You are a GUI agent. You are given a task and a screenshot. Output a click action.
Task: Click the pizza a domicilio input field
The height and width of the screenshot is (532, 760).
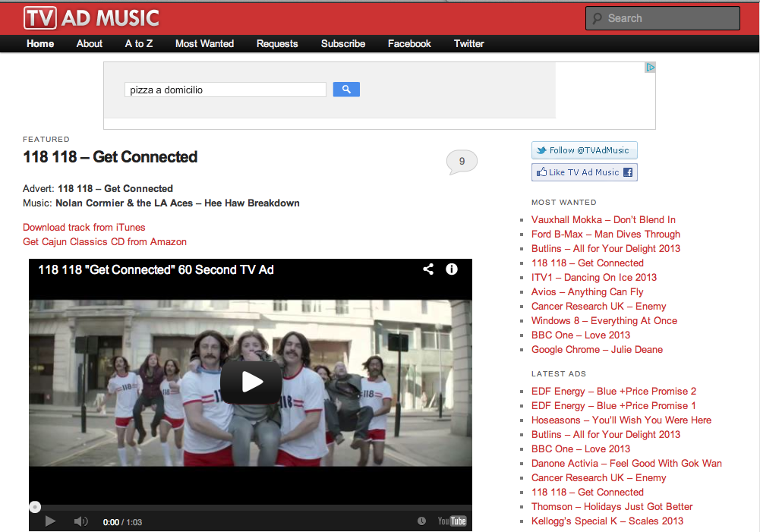[225, 89]
